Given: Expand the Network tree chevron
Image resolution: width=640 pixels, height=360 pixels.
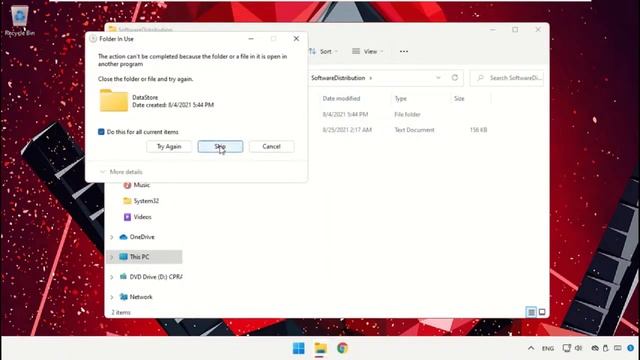Looking at the screenshot, I should pos(111,297).
